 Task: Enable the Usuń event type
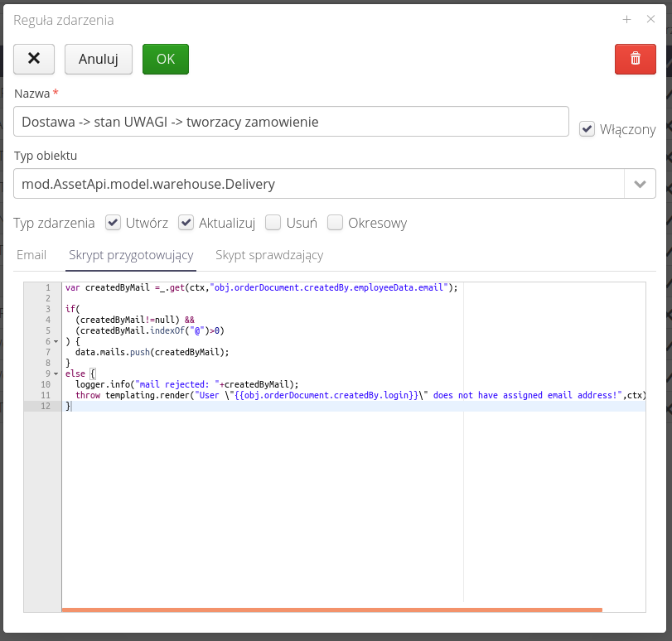coord(273,223)
